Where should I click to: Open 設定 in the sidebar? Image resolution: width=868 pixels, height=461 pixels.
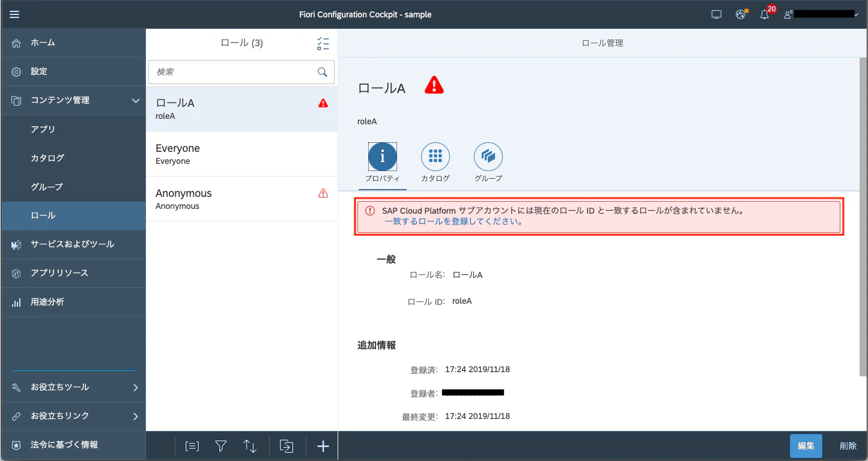(73, 72)
